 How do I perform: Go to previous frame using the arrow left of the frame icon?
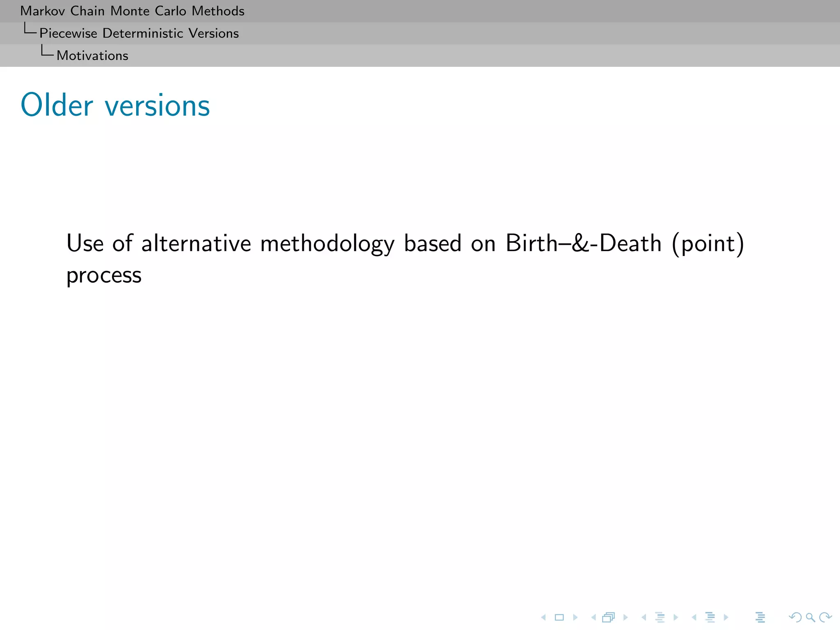click(593, 617)
